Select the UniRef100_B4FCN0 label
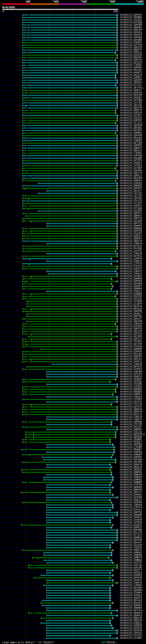This screenshot has height=644, width=146. [x=131, y=316]
